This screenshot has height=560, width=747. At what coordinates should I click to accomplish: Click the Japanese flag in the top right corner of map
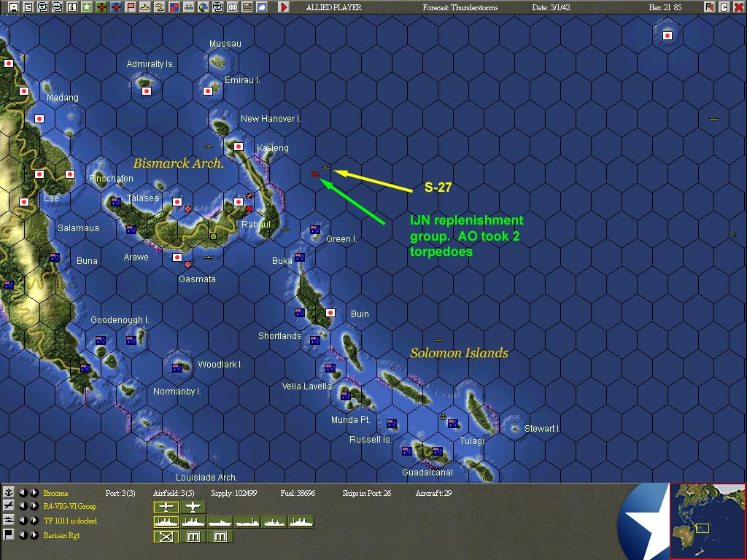667,36
